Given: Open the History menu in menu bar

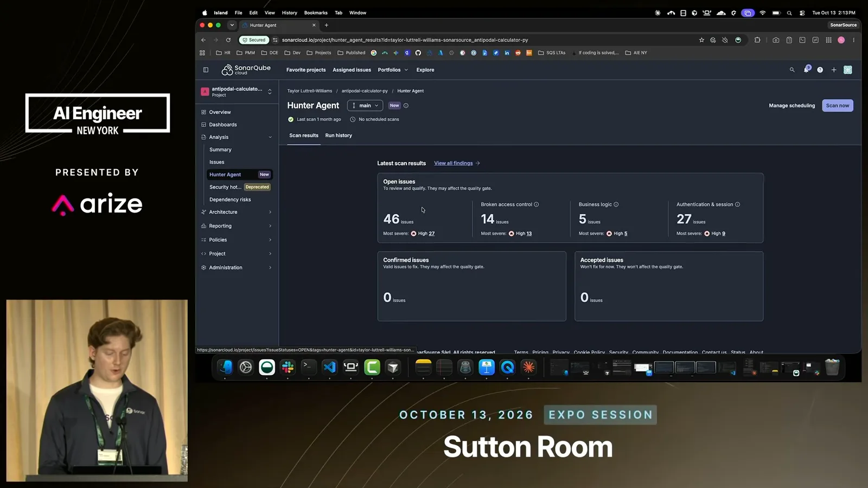Looking at the screenshot, I should click(x=289, y=12).
